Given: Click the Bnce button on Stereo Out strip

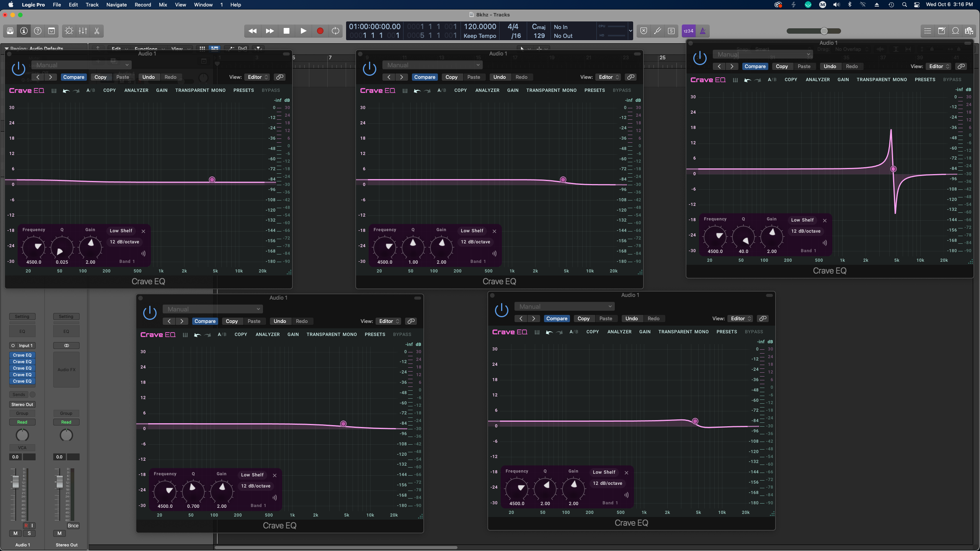Looking at the screenshot, I should pyautogui.click(x=73, y=526).
